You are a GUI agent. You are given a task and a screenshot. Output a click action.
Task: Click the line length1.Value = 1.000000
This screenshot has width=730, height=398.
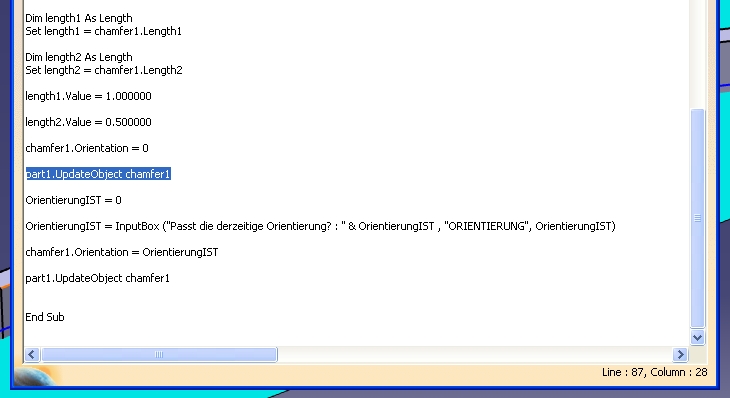pos(88,96)
